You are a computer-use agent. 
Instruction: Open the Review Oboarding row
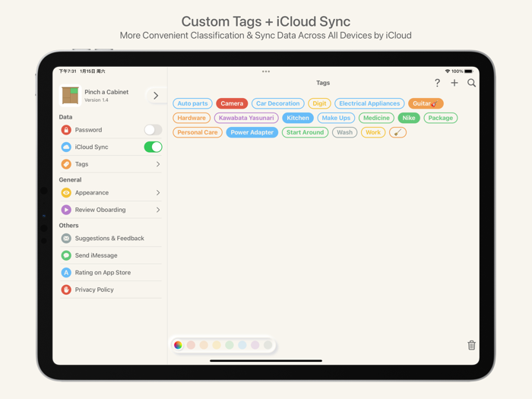[x=111, y=210]
